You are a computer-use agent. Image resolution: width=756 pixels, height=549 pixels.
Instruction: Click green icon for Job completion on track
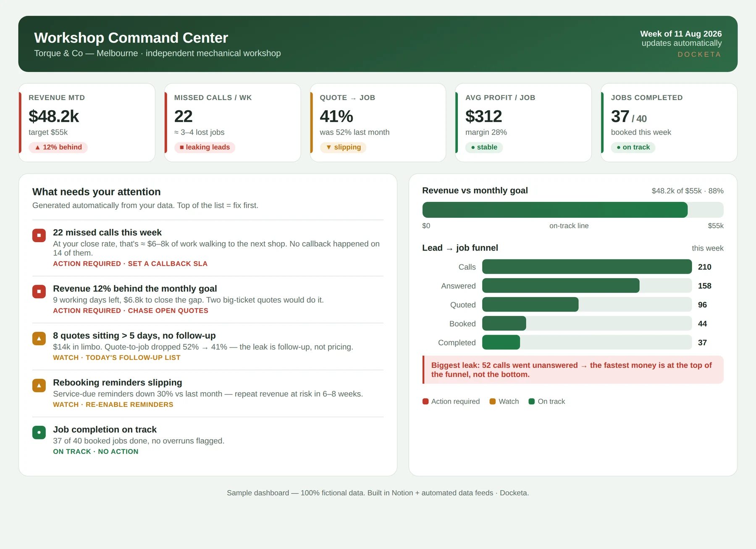tap(39, 432)
